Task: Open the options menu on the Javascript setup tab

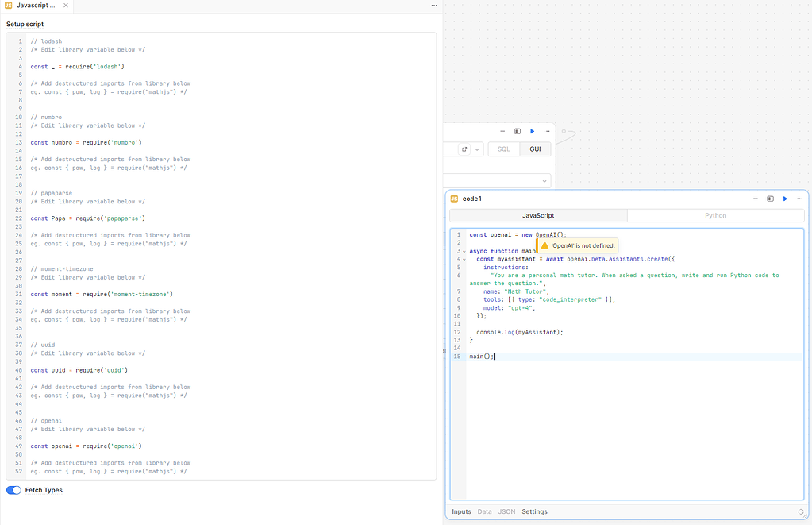Action: (433, 6)
